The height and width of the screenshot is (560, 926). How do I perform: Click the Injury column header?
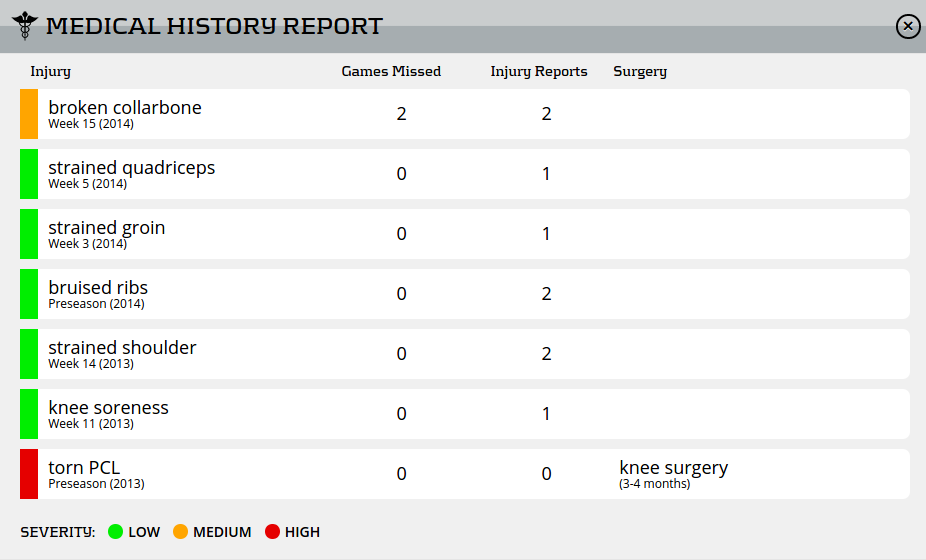click(x=51, y=72)
